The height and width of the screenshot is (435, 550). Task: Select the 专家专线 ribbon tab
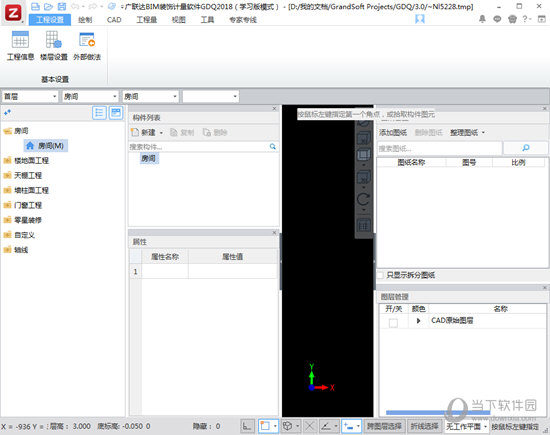[243, 20]
